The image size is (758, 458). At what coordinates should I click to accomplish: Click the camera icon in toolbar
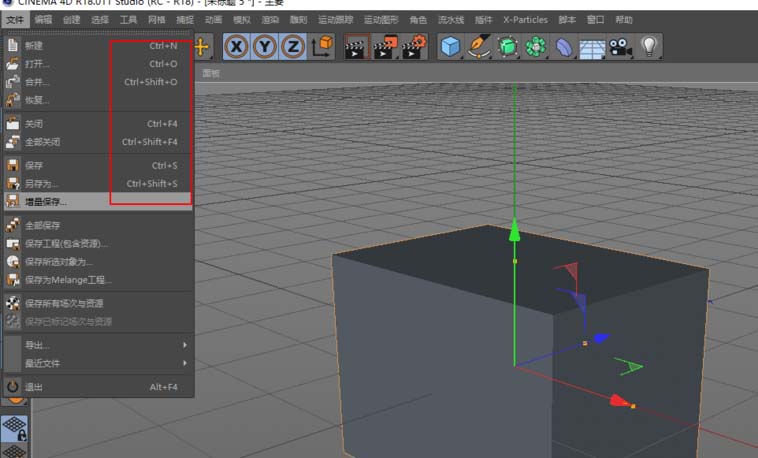pyautogui.click(x=621, y=46)
